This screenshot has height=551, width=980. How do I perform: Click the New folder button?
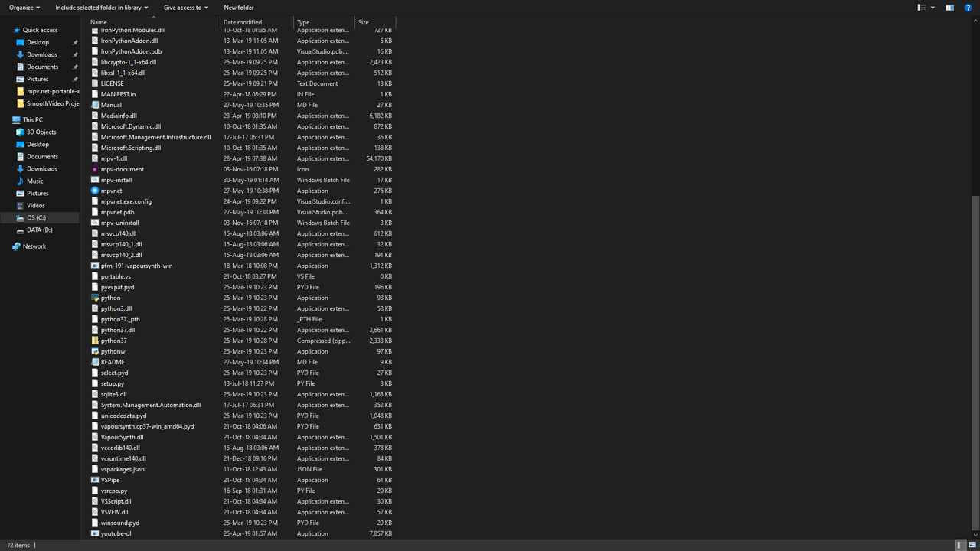pos(239,8)
